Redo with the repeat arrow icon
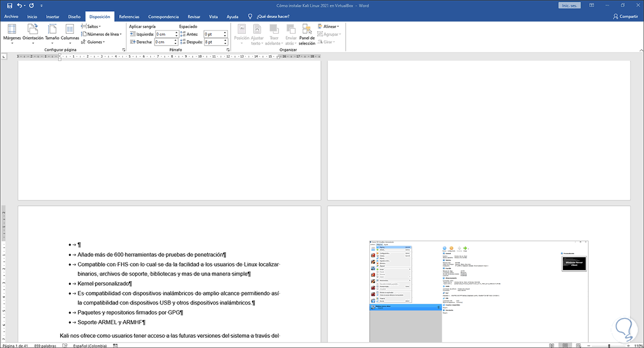Viewport: 644px width, 348px height. coord(31,5)
